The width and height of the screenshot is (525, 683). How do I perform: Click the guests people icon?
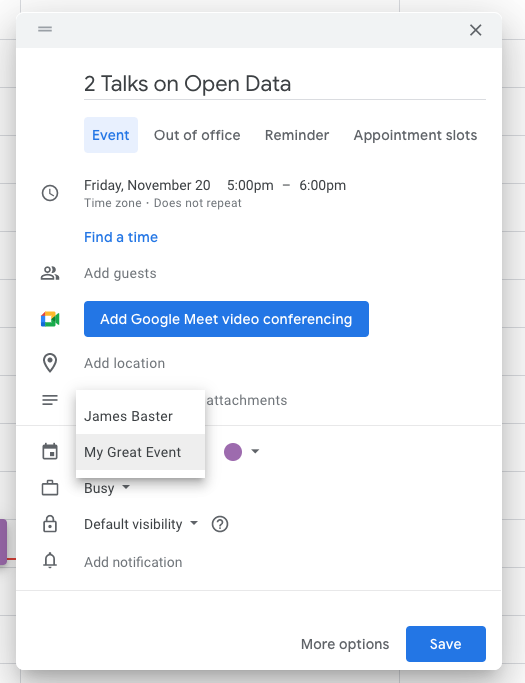pos(50,274)
